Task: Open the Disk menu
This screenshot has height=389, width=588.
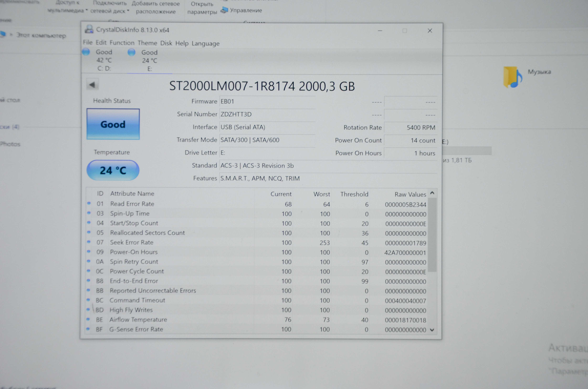Action: [x=166, y=43]
